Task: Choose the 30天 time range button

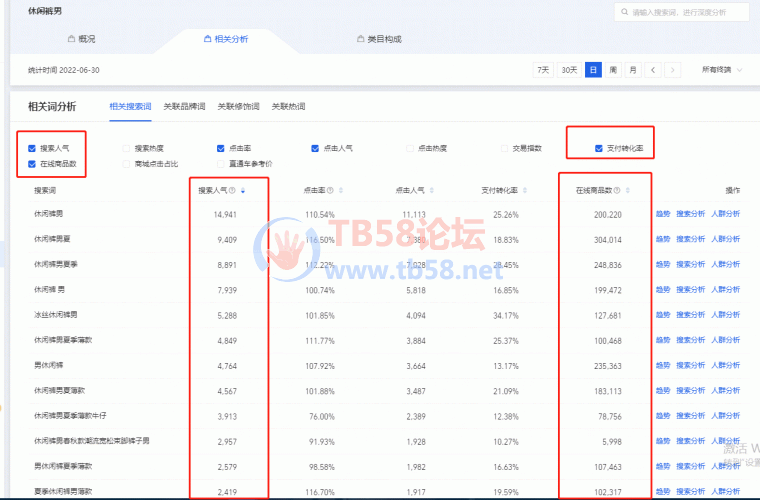Action: coord(569,70)
